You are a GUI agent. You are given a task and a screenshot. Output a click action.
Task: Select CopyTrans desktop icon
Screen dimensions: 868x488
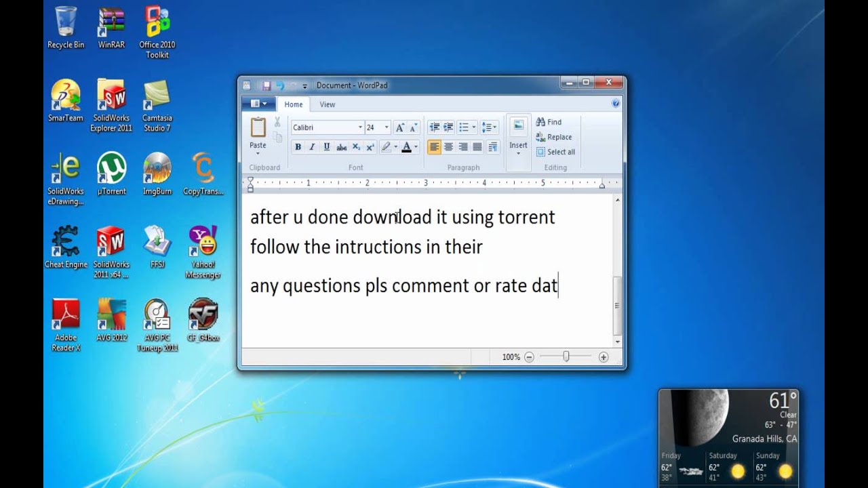coord(203,174)
